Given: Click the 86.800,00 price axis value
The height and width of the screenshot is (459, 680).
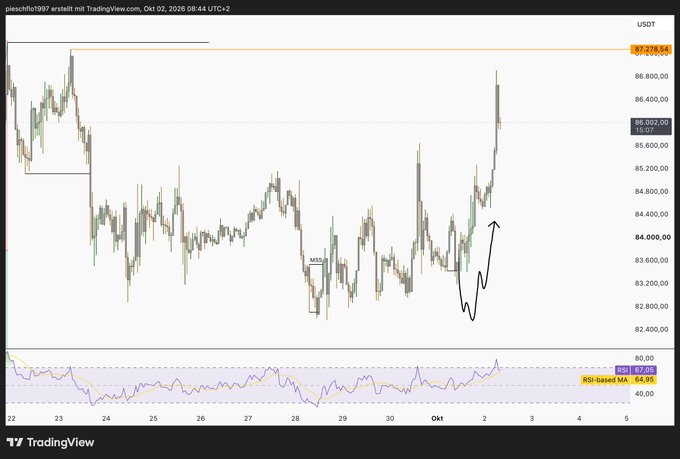Looking at the screenshot, I should 651,76.
